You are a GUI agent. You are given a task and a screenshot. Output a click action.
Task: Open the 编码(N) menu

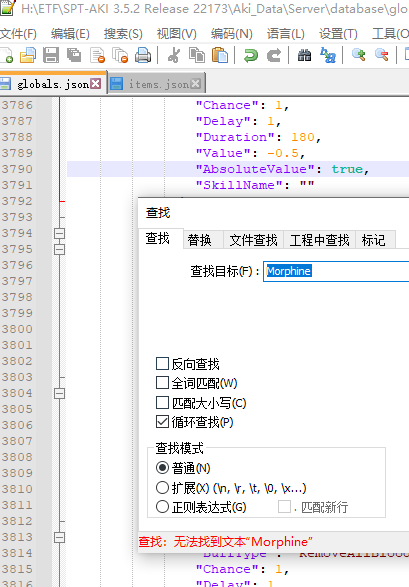click(232, 34)
